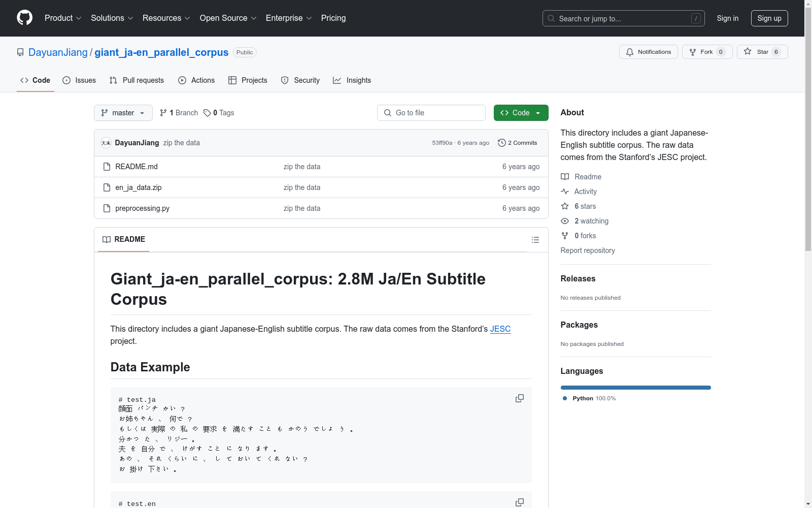Click the DayuanJiang avatar in commit row

coord(106,143)
